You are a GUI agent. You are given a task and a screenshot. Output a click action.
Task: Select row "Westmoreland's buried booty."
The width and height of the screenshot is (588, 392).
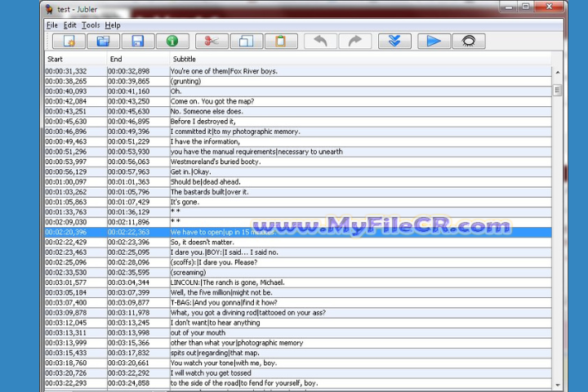click(x=298, y=162)
